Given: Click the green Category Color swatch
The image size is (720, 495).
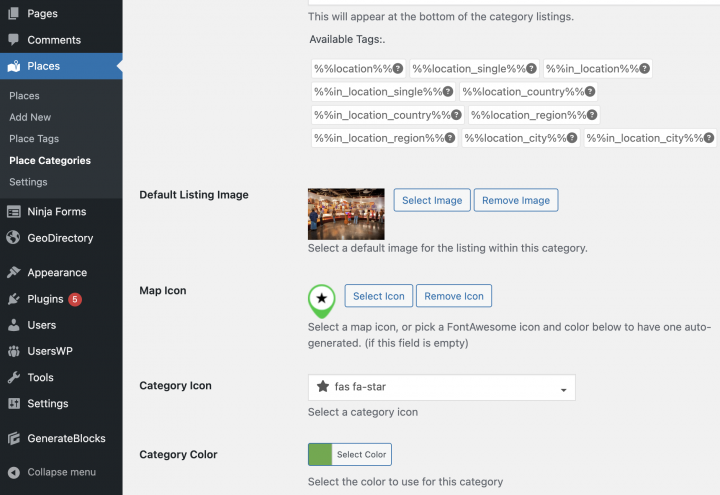Looking at the screenshot, I should tap(320, 455).
